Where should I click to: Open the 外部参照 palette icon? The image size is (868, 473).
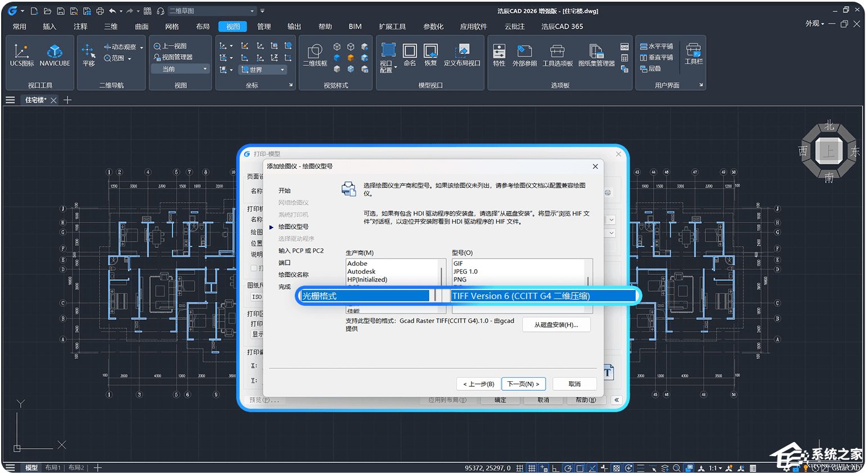point(524,53)
